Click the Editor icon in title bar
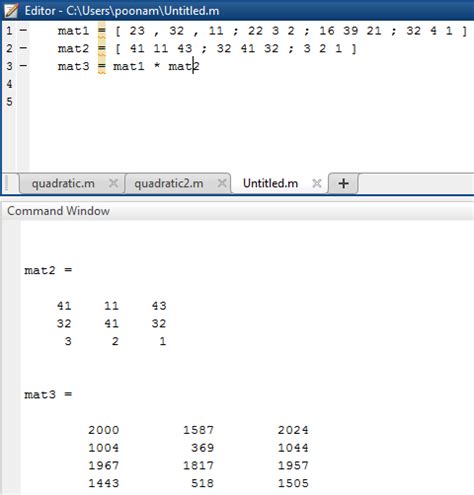 11,11
